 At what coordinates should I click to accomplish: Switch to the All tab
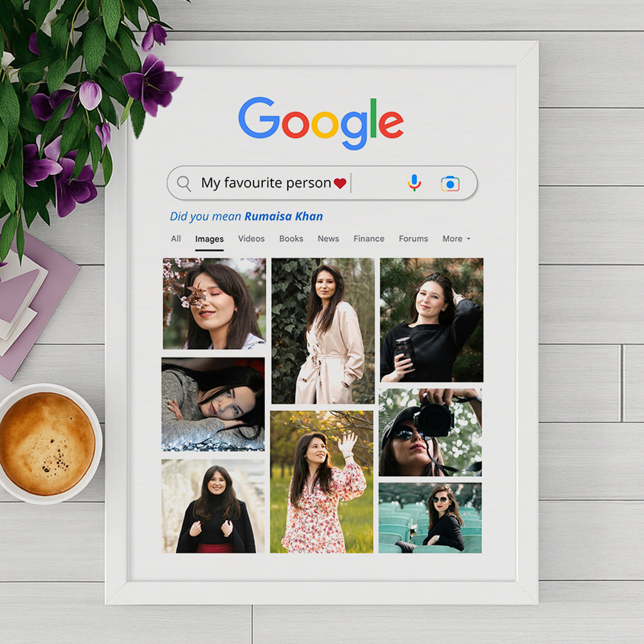pos(176,239)
